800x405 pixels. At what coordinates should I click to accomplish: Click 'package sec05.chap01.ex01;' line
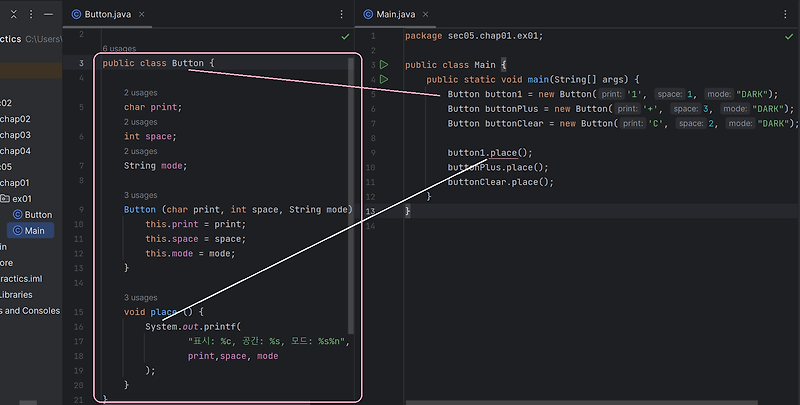coord(474,36)
